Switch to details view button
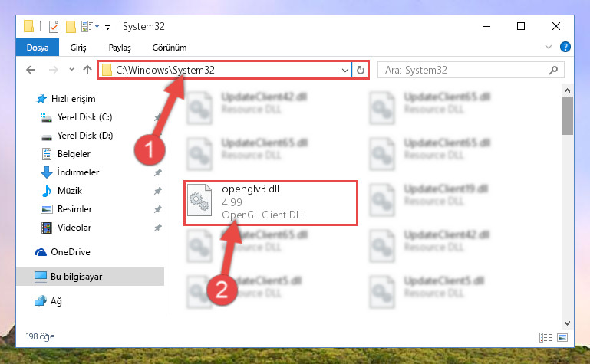 tap(546, 337)
